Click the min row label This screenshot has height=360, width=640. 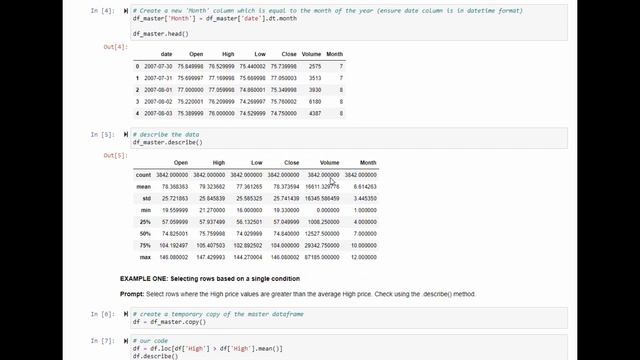click(x=146, y=210)
